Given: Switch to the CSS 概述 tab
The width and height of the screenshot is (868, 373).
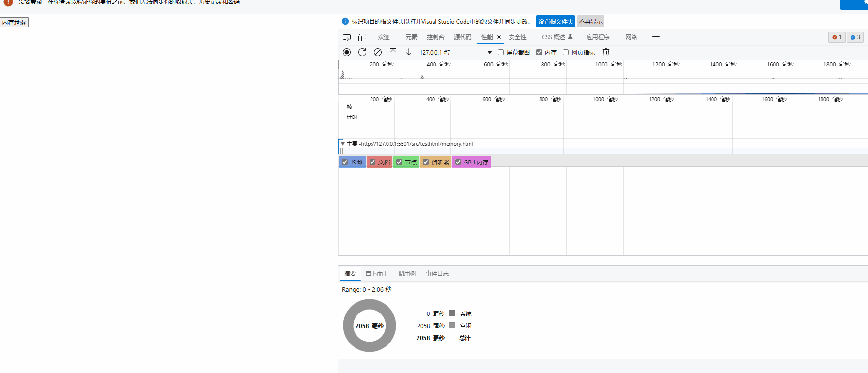Looking at the screenshot, I should pyautogui.click(x=554, y=37).
